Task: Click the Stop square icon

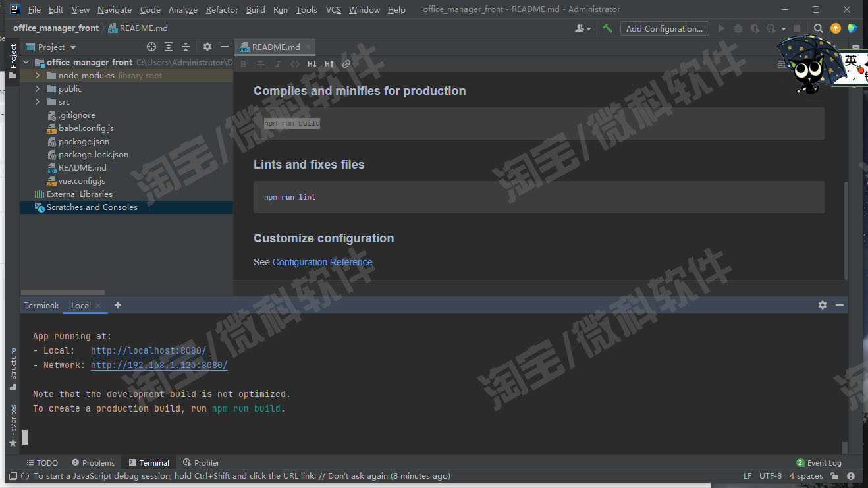Action: coord(797,28)
